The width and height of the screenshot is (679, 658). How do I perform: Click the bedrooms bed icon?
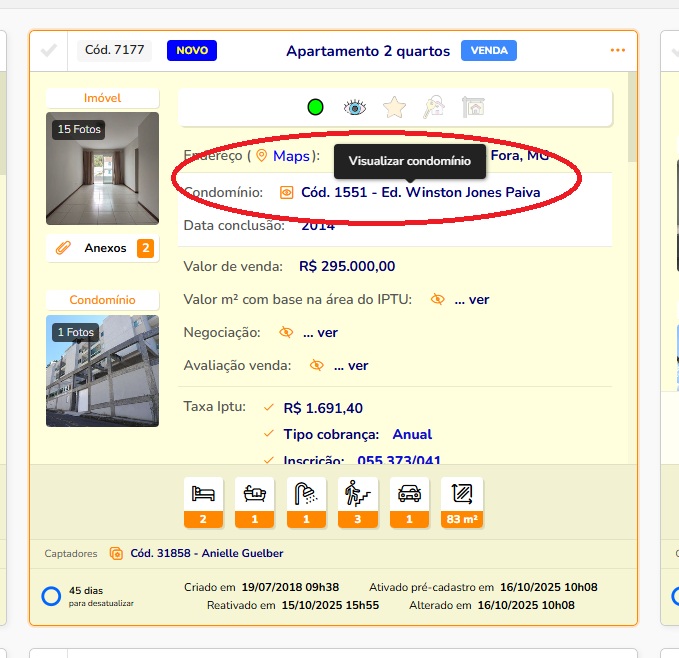pyautogui.click(x=203, y=493)
